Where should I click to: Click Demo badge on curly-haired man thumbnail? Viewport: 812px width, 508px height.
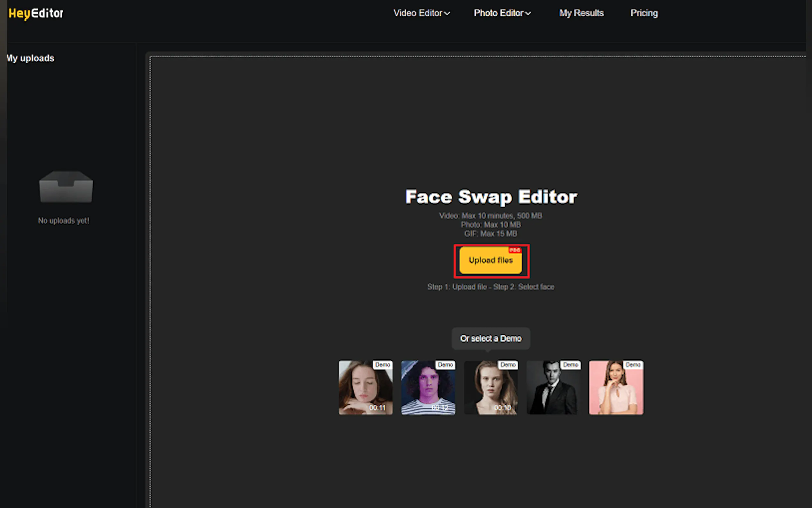[x=445, y=365]
